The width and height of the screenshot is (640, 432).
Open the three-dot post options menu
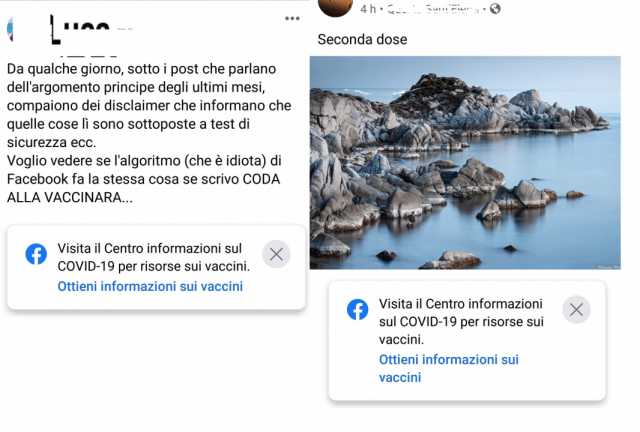tap(292, 18)
